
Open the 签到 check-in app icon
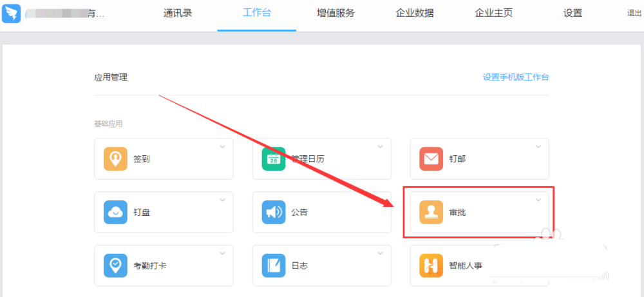[x=115, y=158]
